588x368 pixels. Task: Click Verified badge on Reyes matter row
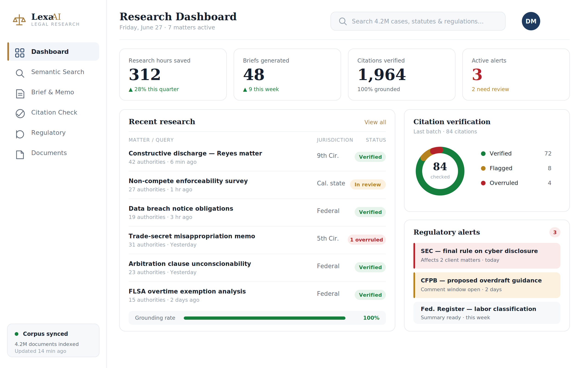(370, 157)
